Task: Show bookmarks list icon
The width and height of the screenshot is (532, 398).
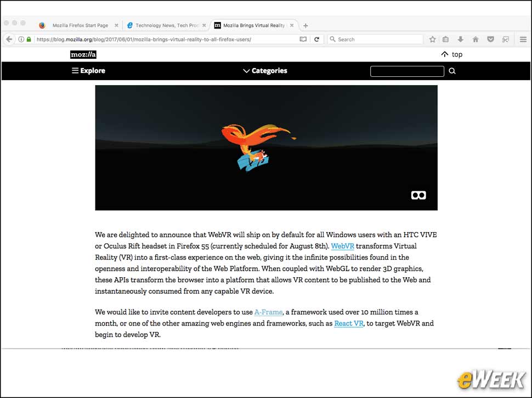Action: [445, 40]
